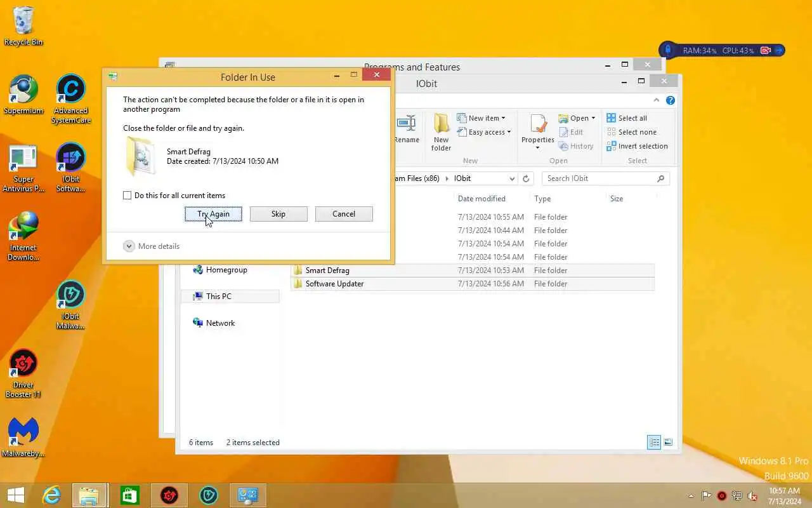Collapse the ribbon with the chevron

point(657,100)
